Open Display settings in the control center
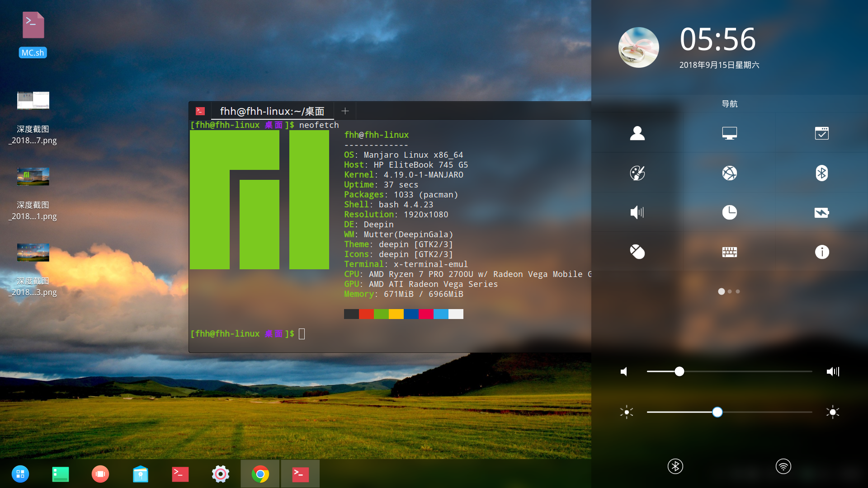This screenshot has height=488, width=868. (730, 133)
